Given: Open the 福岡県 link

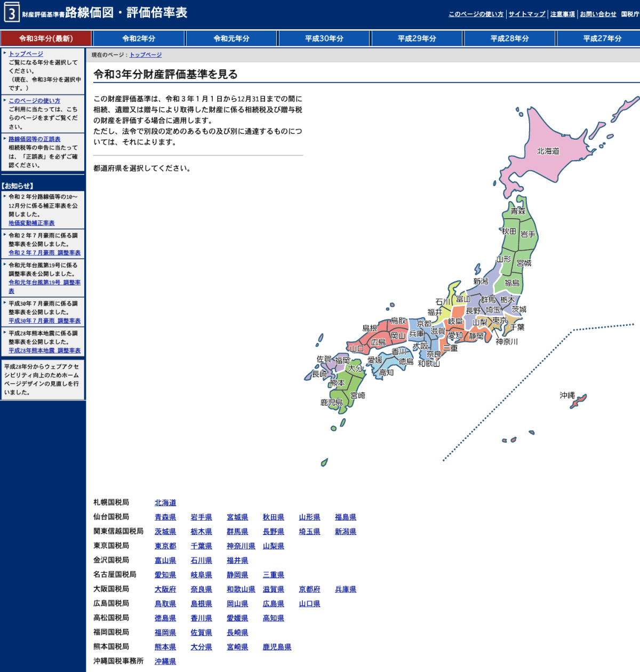Looking at the screenshot, I should coord(165,633).
